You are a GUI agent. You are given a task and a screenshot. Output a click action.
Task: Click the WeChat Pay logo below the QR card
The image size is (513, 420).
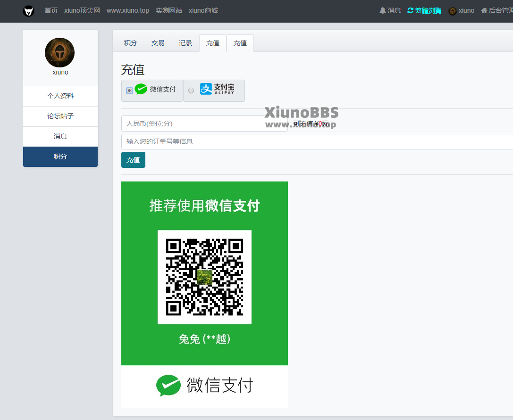(204, 386)
